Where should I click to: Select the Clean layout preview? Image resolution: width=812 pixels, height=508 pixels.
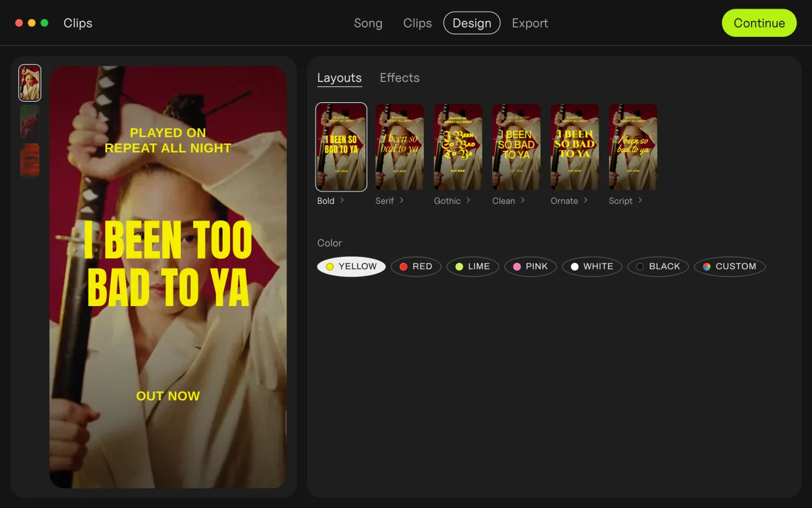tap(516, 147)
